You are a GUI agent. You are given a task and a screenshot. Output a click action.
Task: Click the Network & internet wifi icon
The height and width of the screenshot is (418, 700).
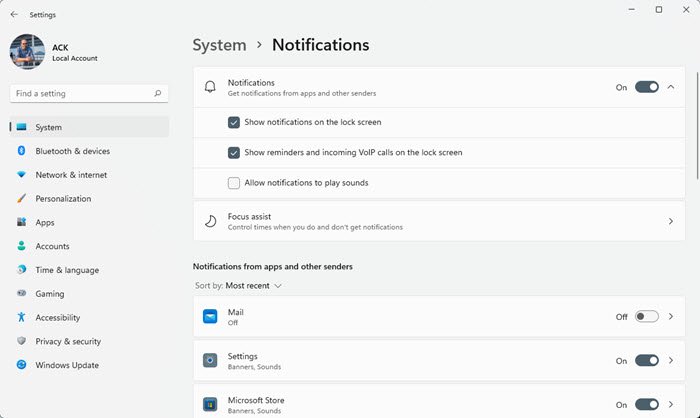21,175
